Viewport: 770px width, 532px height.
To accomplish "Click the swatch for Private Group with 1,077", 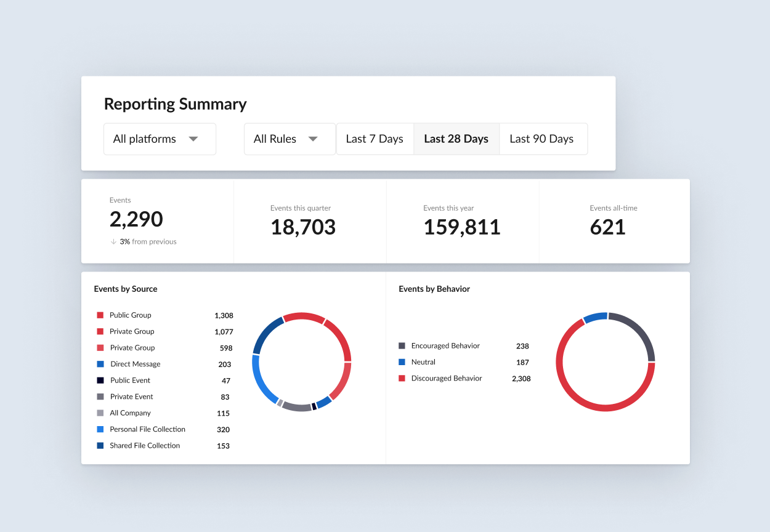I will 100,331.
